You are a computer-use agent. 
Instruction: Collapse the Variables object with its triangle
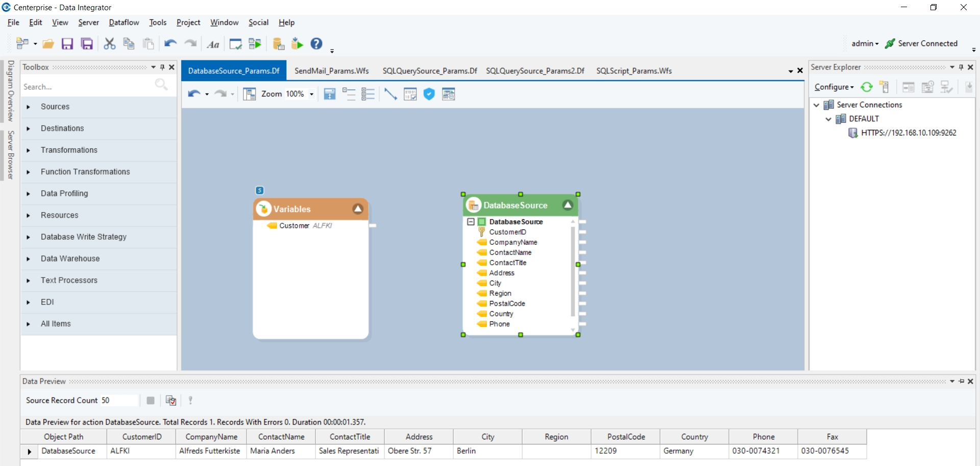pyautogui.click(x=358, y=209)
